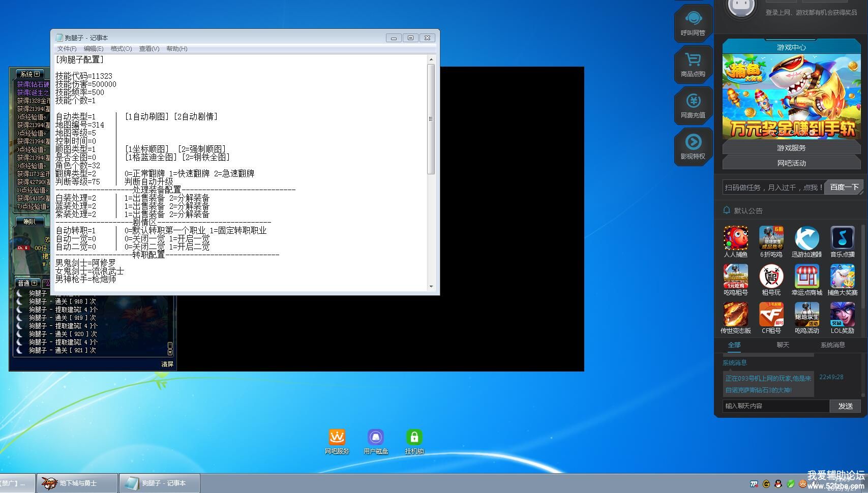Click the 百度一下 search button
The image size is (868, 493).
844,187
